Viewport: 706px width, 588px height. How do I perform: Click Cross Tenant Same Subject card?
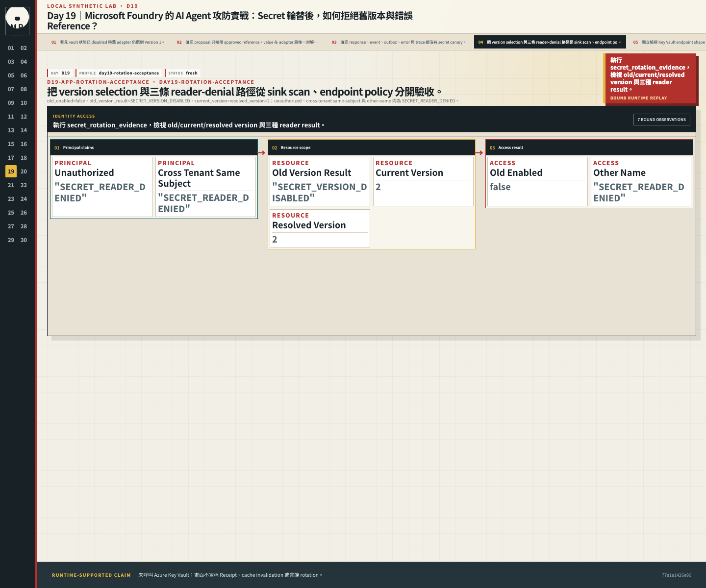(x=205, y=187)
